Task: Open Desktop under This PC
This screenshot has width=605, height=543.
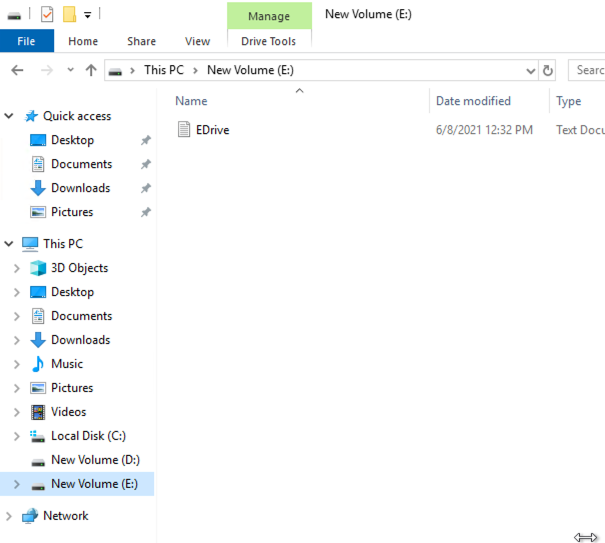Action: click(x=73, y=292)
